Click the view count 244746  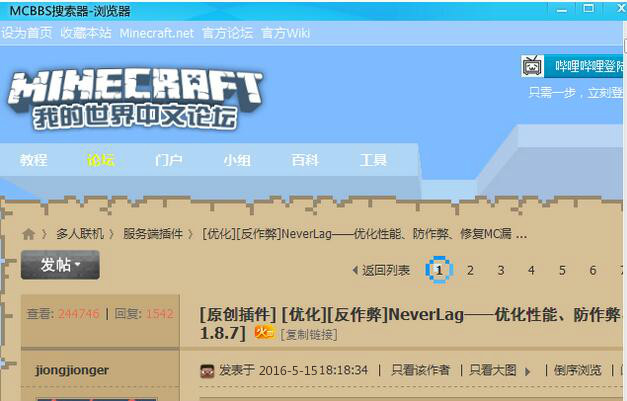coord(78,314)
